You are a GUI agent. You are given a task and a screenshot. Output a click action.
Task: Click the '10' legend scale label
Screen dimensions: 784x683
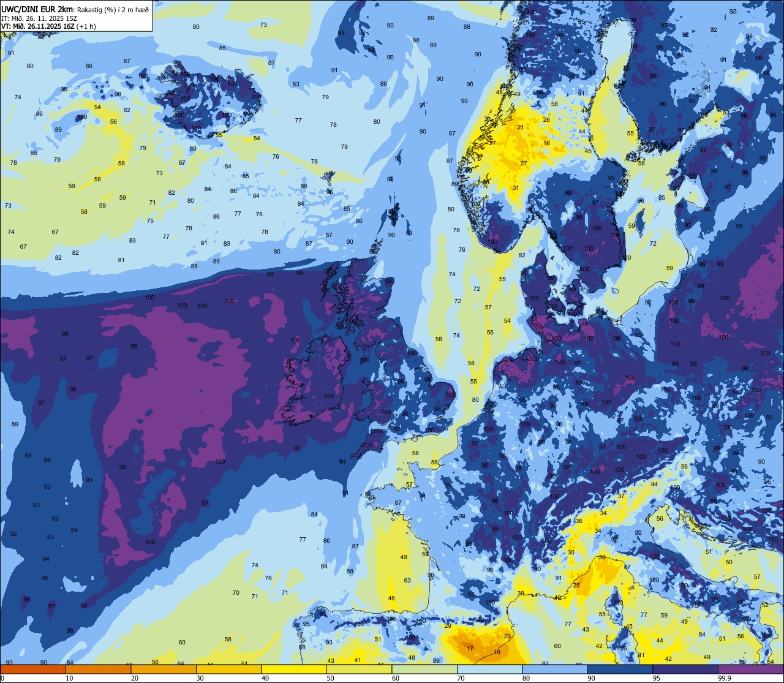tap(69, 678)
